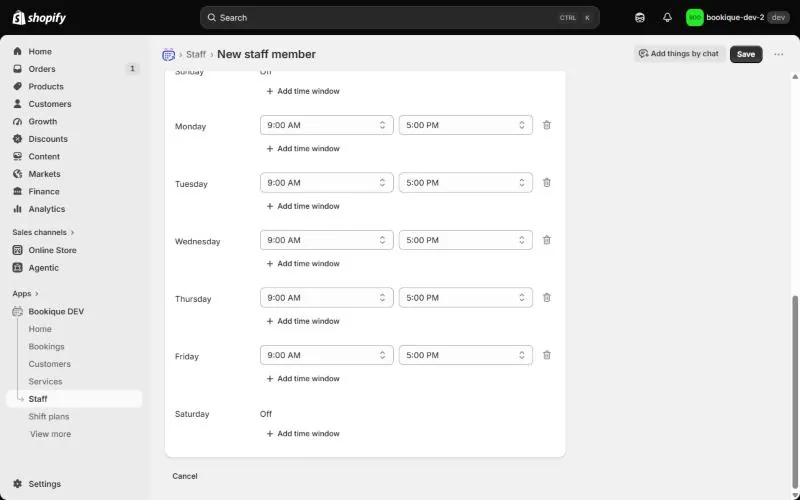Click the Finance bank icon

click(17, 191)
